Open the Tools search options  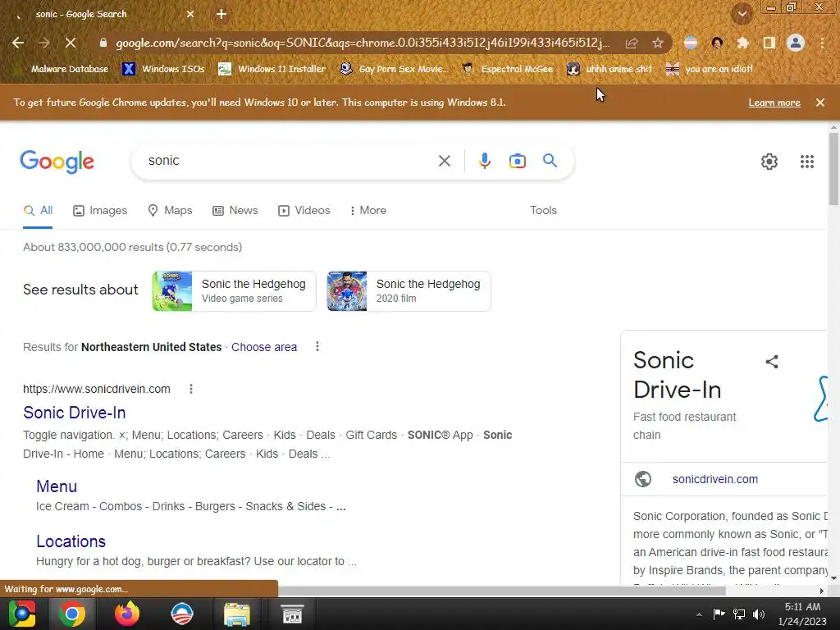point(543,211)
